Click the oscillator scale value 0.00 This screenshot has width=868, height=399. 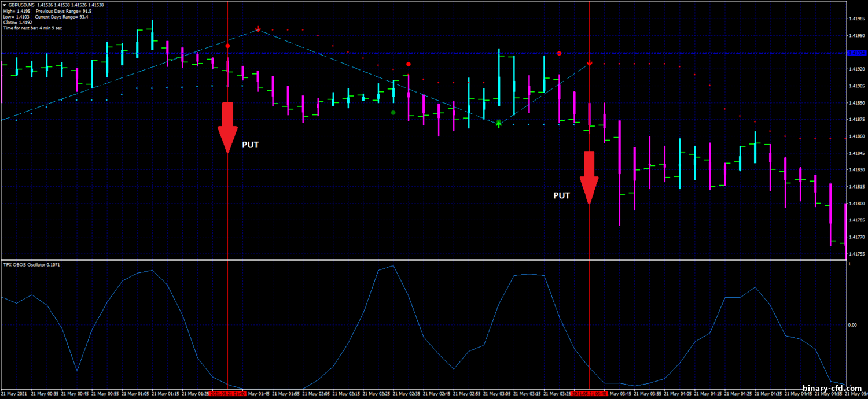pyautogui.click(x=854, y=325)
